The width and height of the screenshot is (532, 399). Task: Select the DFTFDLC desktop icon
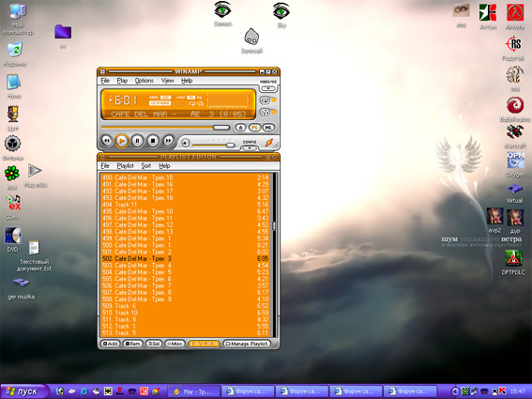click(x=513, y=262)
